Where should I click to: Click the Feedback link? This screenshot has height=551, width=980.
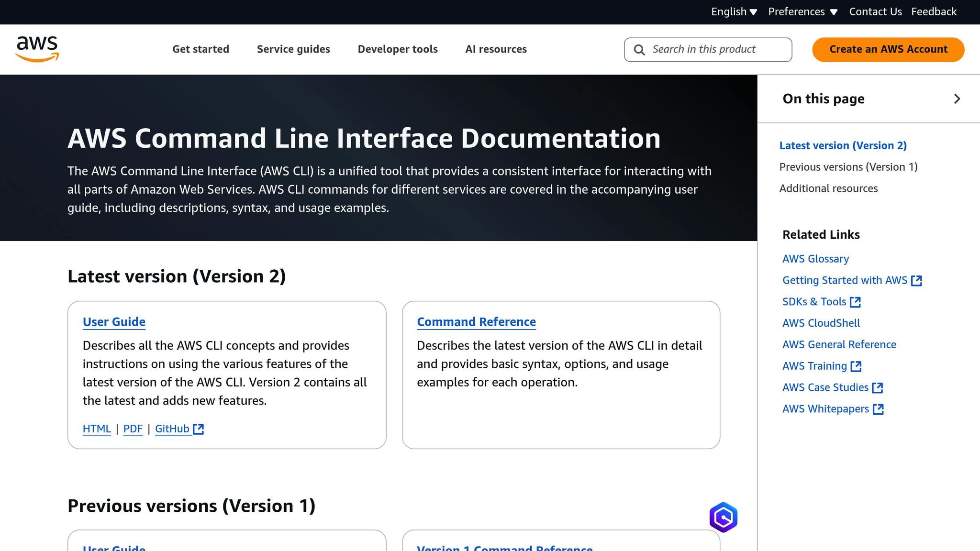pyautogui.click(x=934, y=12)
